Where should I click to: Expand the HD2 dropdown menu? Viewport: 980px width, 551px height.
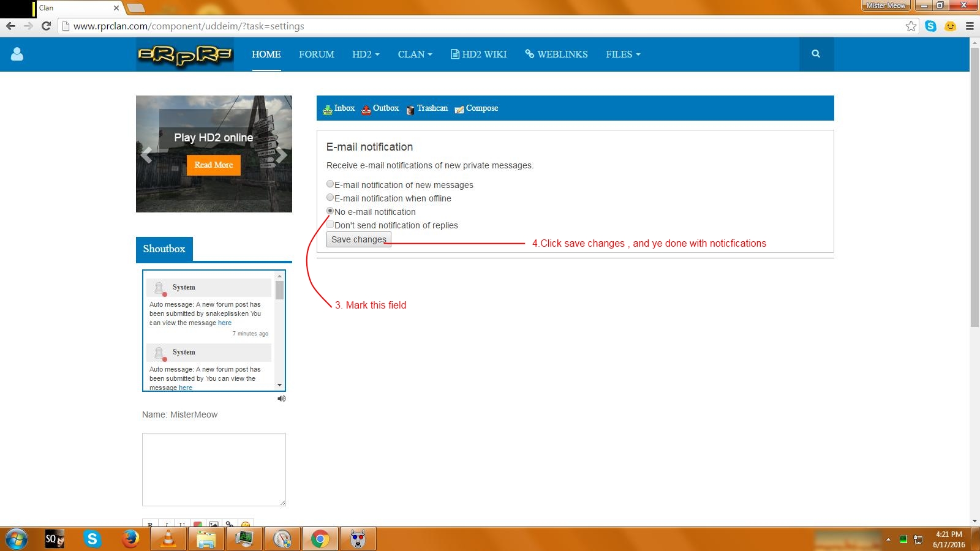coord(366,54)
